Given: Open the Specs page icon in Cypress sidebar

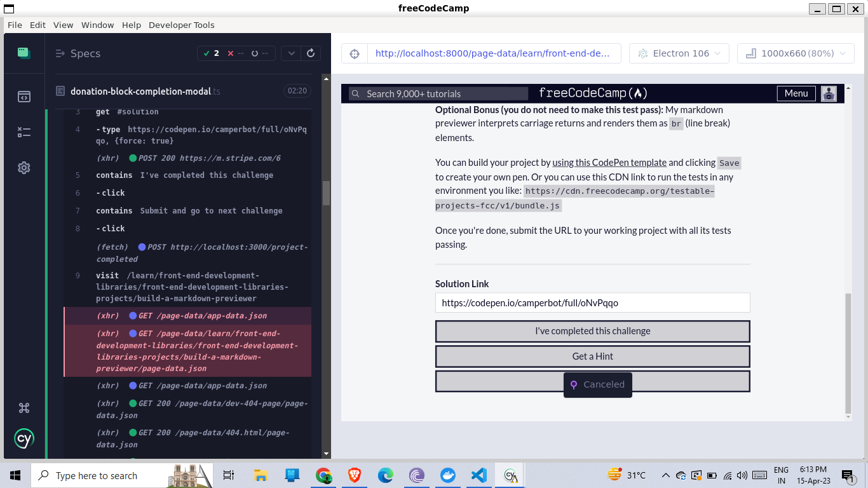Looking at the screenshot, I should point(24,97).
